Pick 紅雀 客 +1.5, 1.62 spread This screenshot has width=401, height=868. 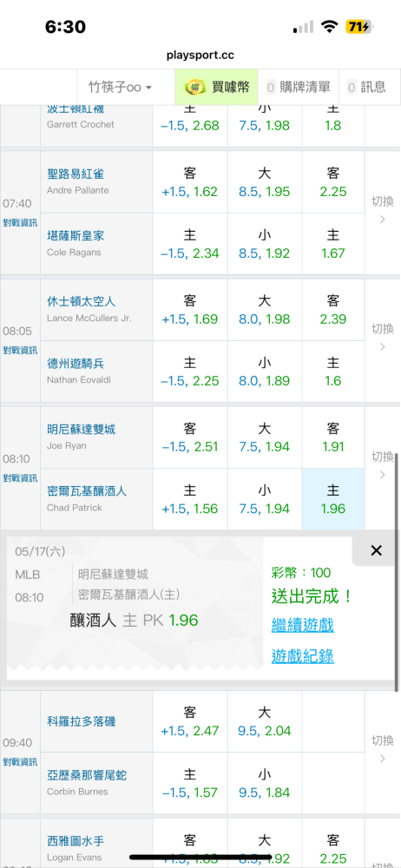coord(190,182)
